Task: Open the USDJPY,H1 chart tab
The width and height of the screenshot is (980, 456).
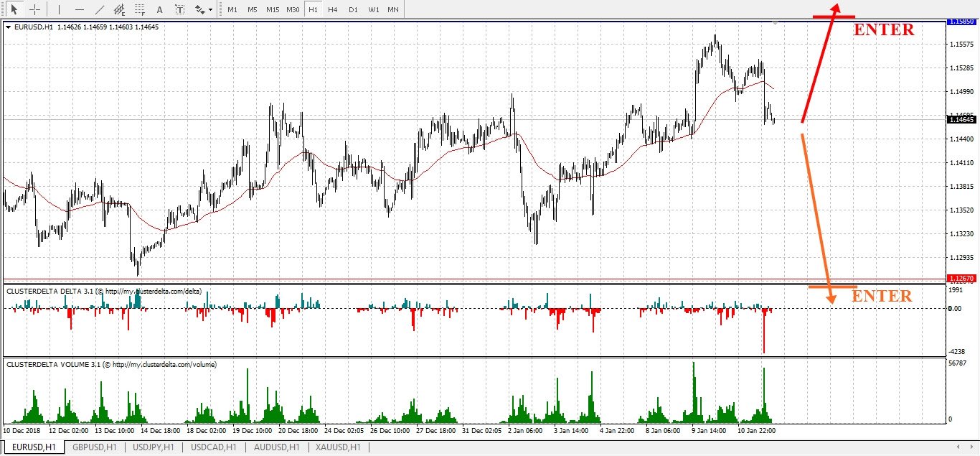Action: (154, 447)
